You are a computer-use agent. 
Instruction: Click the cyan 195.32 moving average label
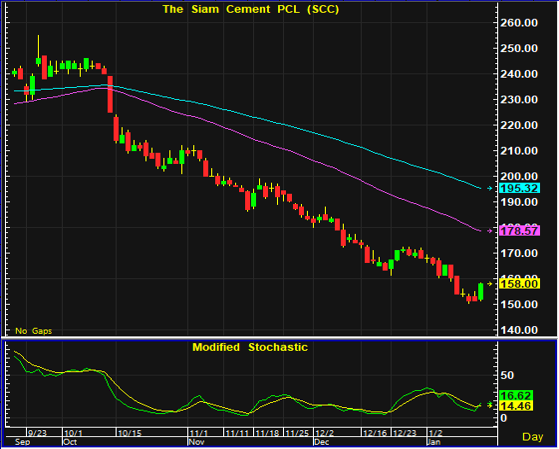[520, 188]
